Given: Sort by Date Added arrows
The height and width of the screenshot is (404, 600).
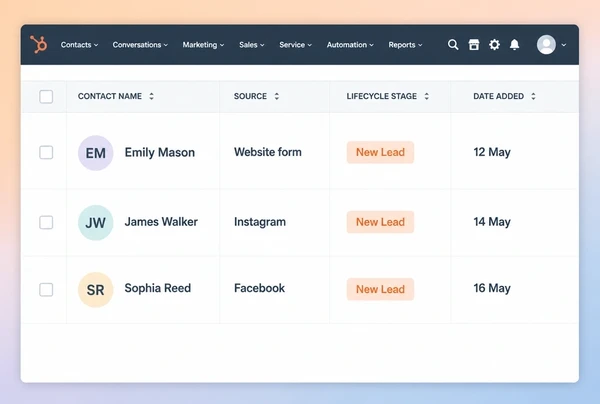Looking at the screenshot, I should tap(533, 96).
